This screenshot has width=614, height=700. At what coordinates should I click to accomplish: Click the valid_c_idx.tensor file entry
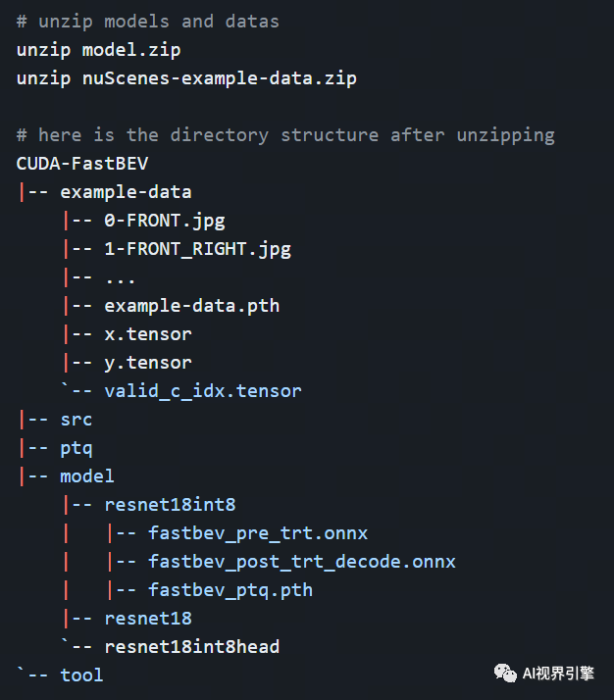[203, 391]
